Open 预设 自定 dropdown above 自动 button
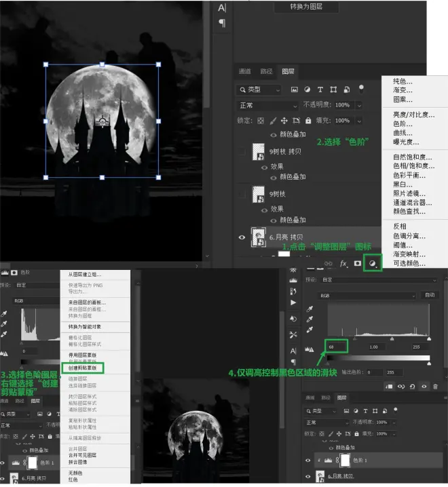 pos(378,280)
